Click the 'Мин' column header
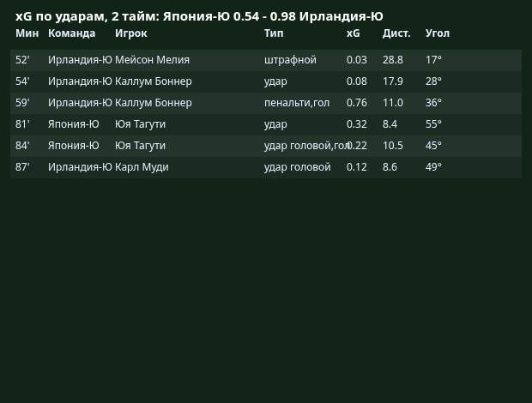532x403 pixels. (x=27, y=33)
